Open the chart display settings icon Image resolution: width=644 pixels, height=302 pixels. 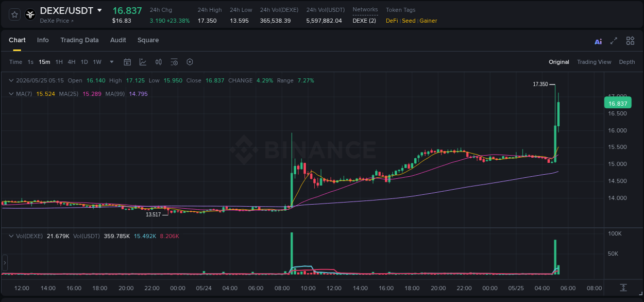tap(174, 62)
